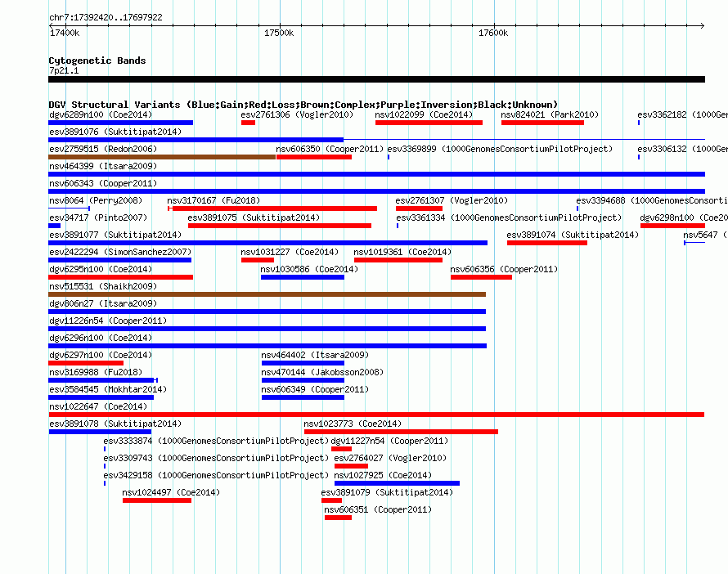Select the esv2761306 (Vogler2010) loss bar

click(x=248, y=123)
